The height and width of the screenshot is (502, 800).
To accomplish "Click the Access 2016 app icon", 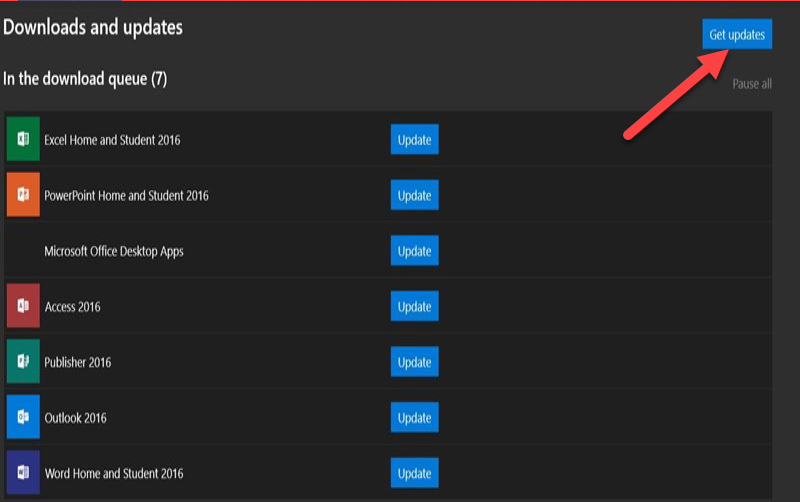I will coord(23,306).
